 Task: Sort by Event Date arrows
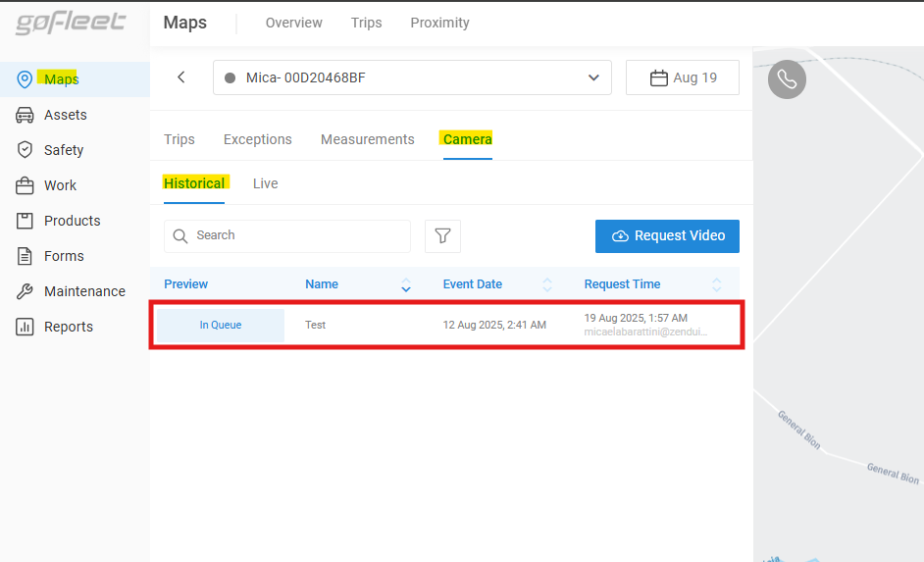click(x=547, y=285)
